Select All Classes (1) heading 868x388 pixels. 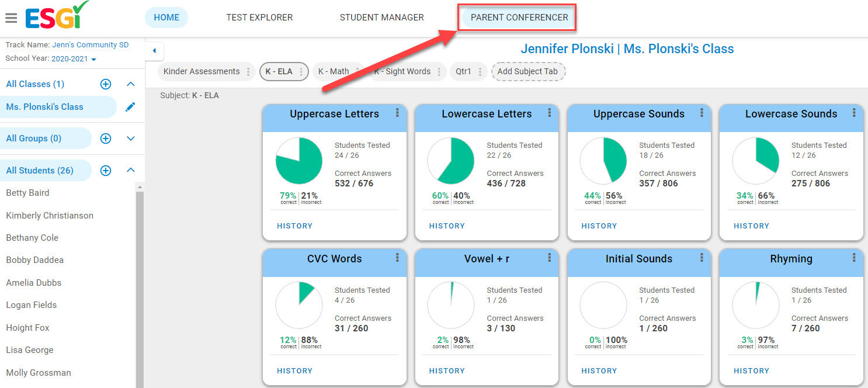pyautogui.click(x=35, y=84)
